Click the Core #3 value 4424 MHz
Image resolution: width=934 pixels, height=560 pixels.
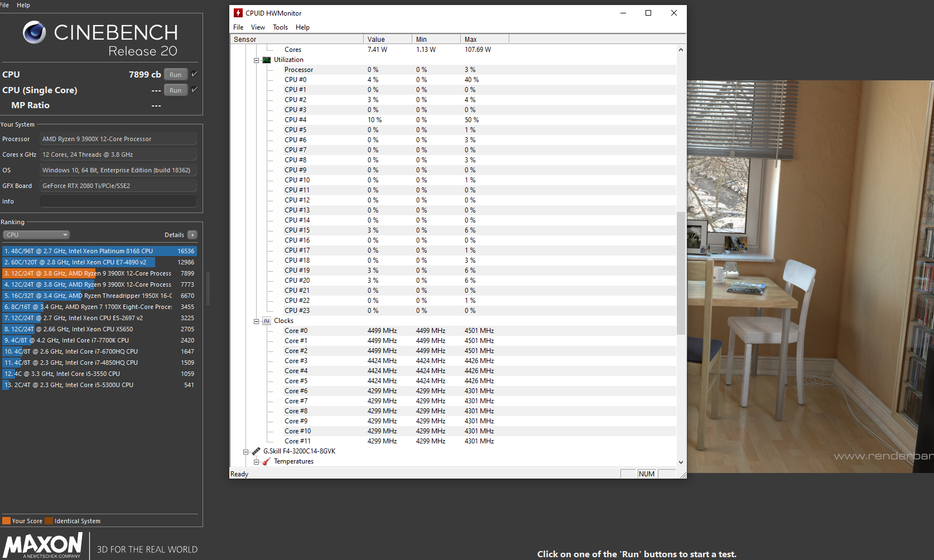pos(382,361)
